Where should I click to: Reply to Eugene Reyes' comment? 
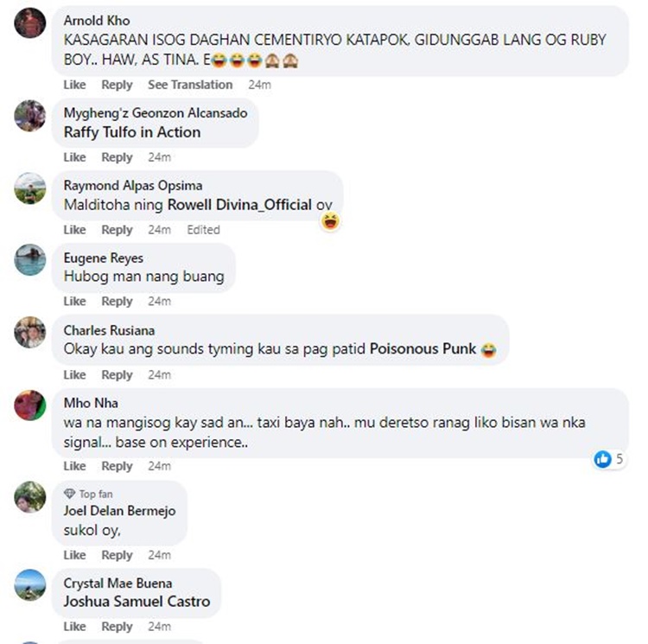click(x=117, y=302)
